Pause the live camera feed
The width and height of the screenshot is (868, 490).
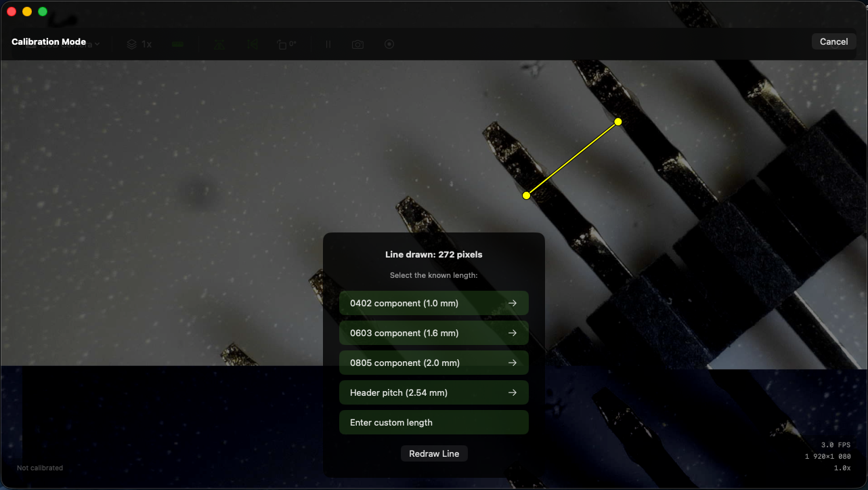pos(328,44)
